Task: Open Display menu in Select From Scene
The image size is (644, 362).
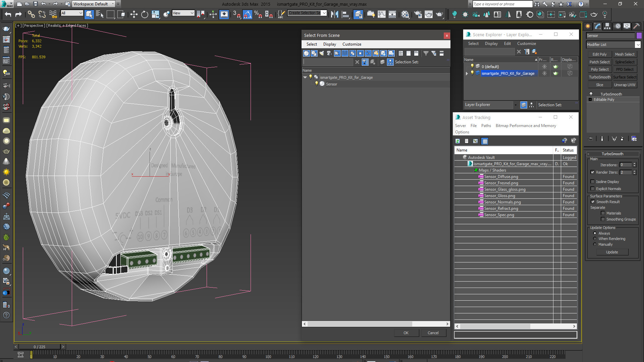Action: point(329,44)
